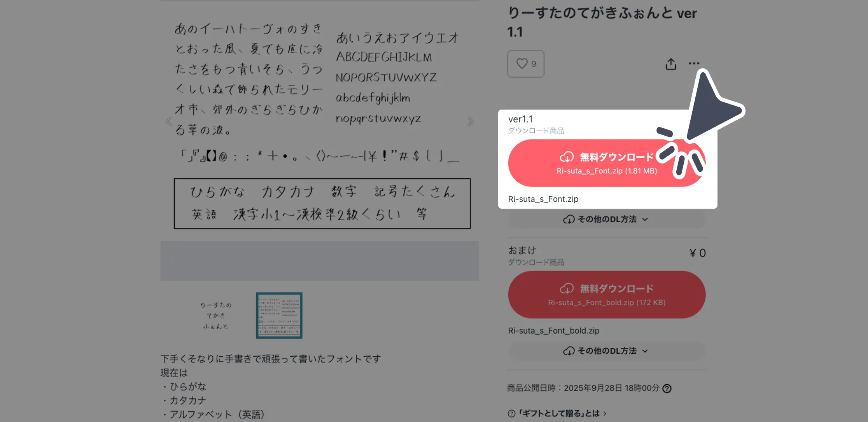Show the previous preview image with left arrow
Screen dimensions: 868x422
tap(169, 121)
